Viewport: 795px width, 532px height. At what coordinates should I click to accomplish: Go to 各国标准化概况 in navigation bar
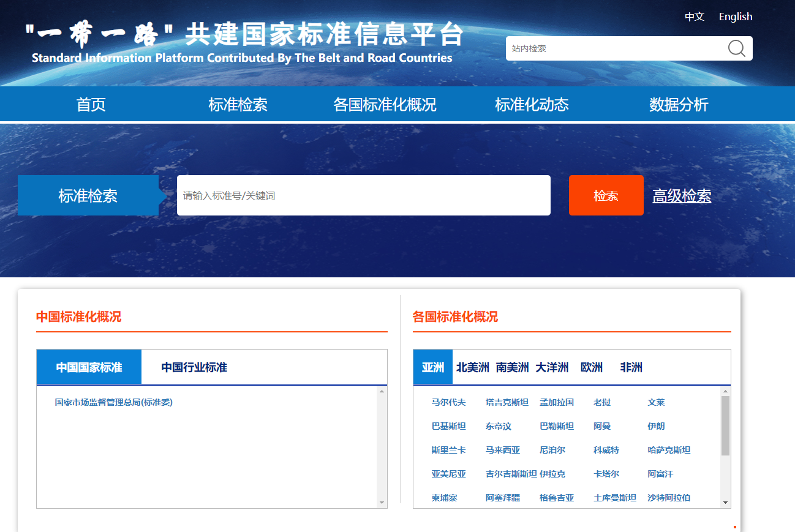pos(385,105)
